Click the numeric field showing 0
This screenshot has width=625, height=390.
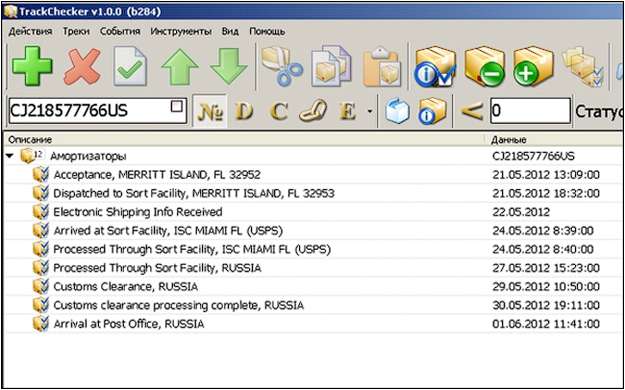point(530,110)
